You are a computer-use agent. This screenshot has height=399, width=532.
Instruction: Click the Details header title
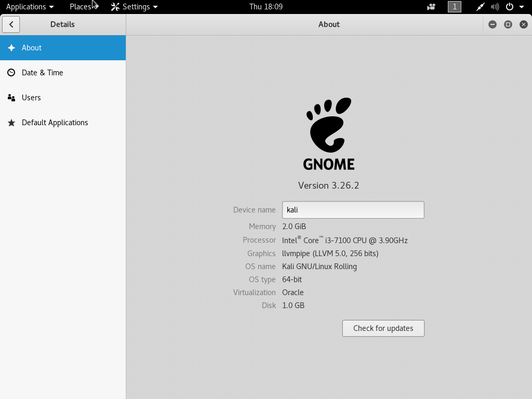[x=62, y=24]
